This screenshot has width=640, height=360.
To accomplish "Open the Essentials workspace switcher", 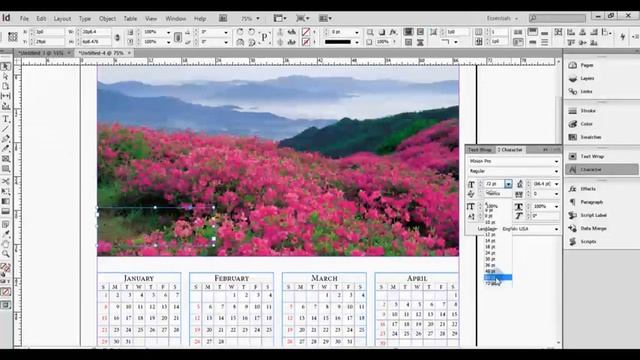I will tap(502, 18).
